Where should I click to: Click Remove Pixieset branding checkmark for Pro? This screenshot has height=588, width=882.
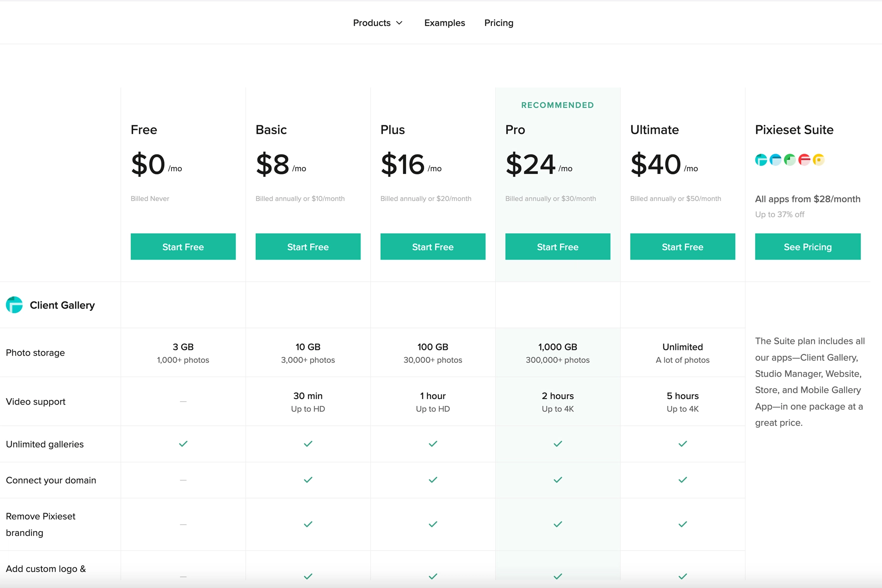click(x=558, y=524)
